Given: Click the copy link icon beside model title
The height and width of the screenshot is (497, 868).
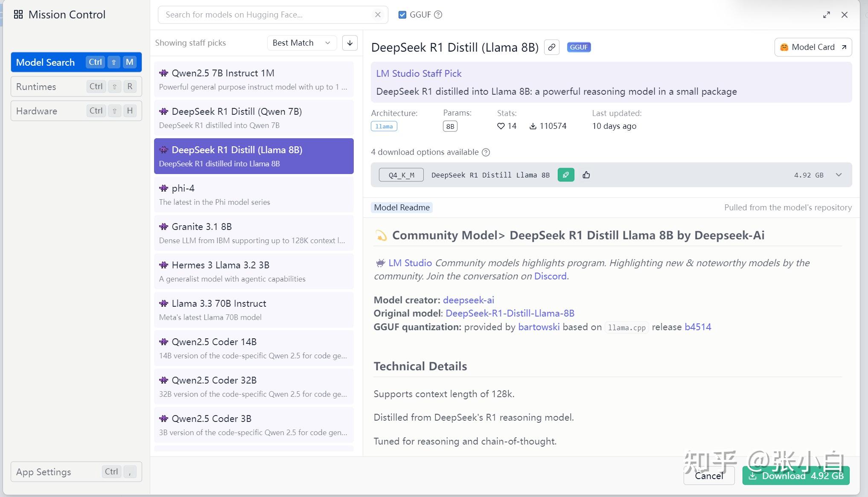Looking at the screenshot, I should click(551, 47).
